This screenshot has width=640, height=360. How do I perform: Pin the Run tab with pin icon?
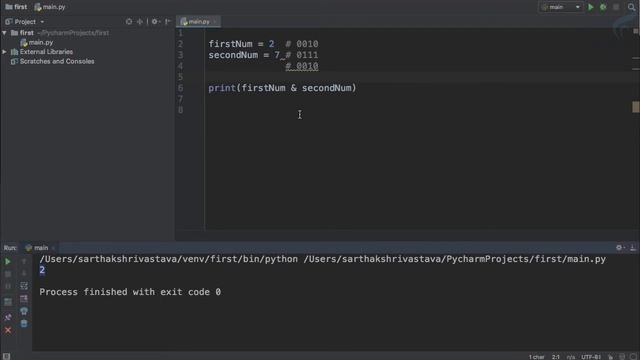pyautogui.click(x=7, y=317)
